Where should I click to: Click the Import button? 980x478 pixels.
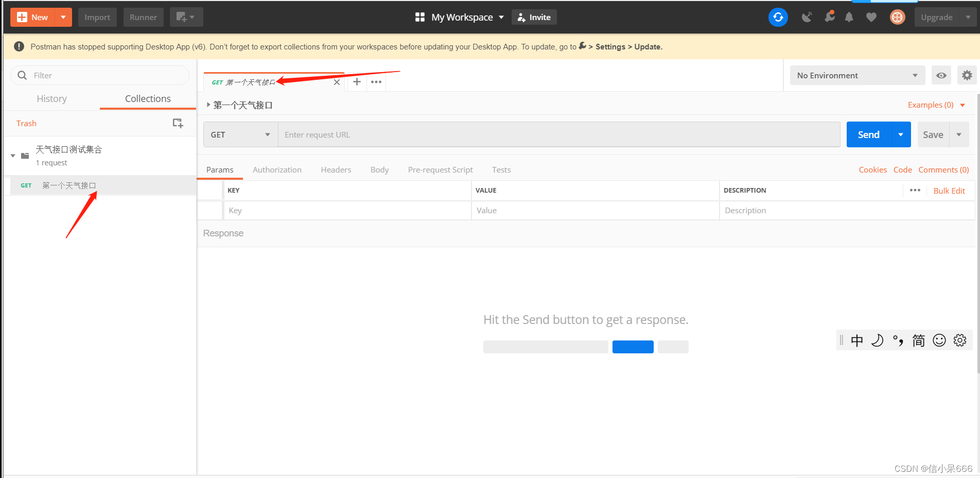97,17
